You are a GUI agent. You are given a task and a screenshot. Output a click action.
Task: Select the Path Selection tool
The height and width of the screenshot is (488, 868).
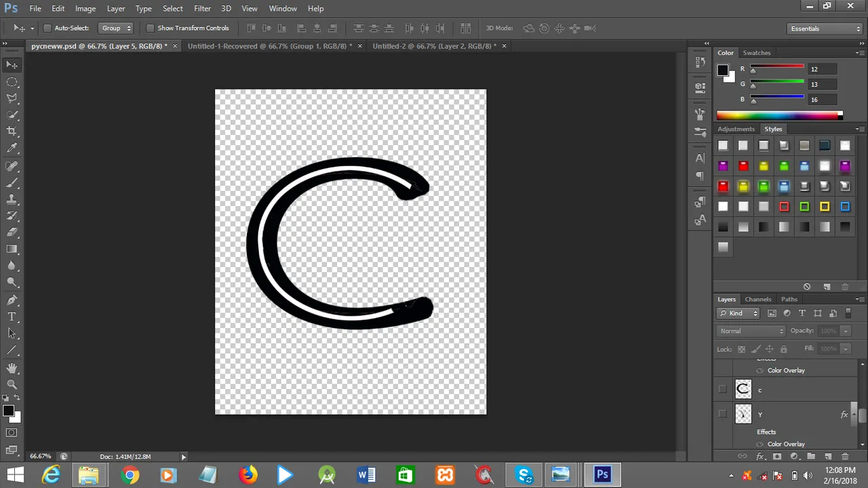[x=12, y=333]
